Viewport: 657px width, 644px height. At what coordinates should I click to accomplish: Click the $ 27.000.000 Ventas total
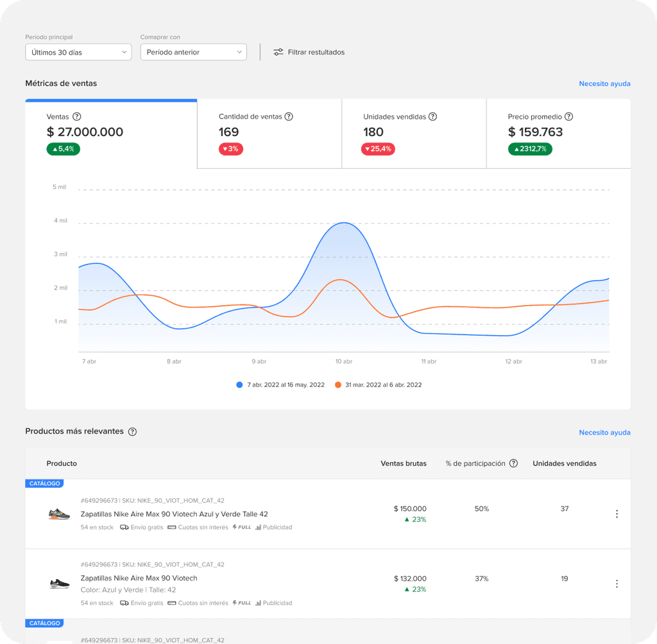[x=85, y=132]
